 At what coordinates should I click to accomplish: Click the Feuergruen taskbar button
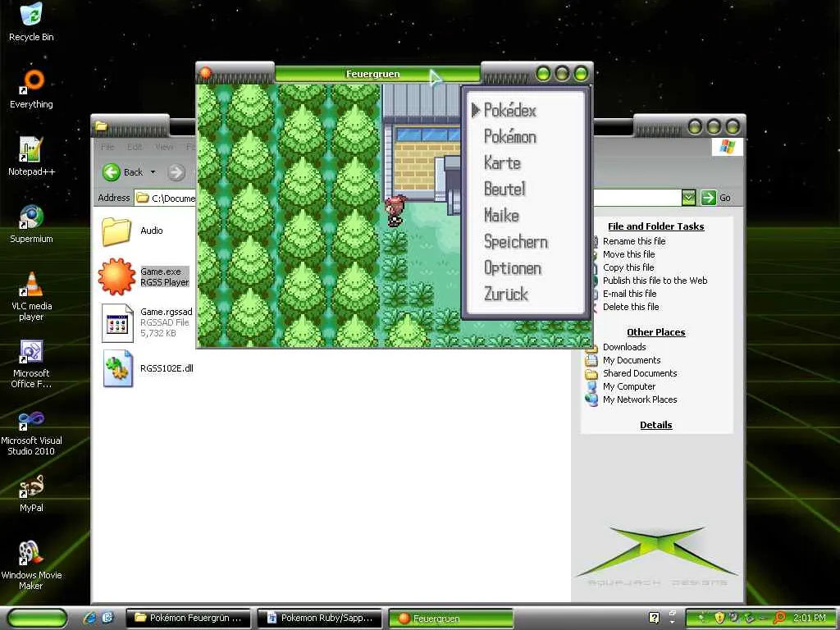click(x=451, y=619)
